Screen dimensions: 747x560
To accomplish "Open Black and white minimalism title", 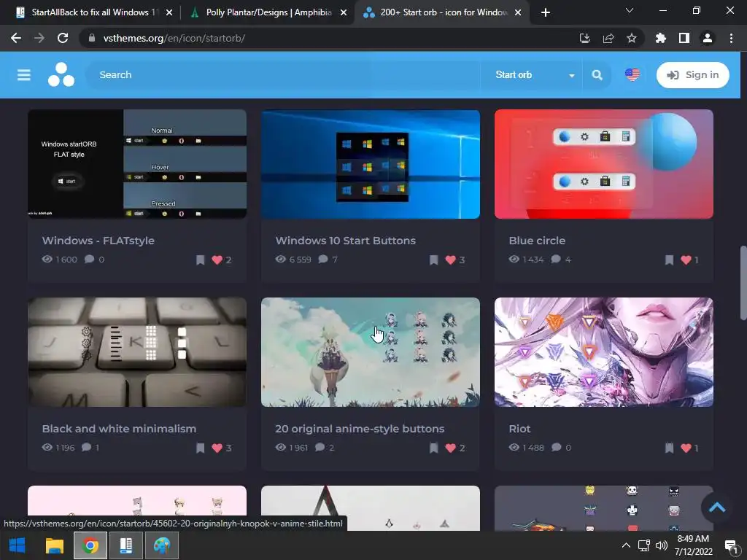I will pos(119,429).
